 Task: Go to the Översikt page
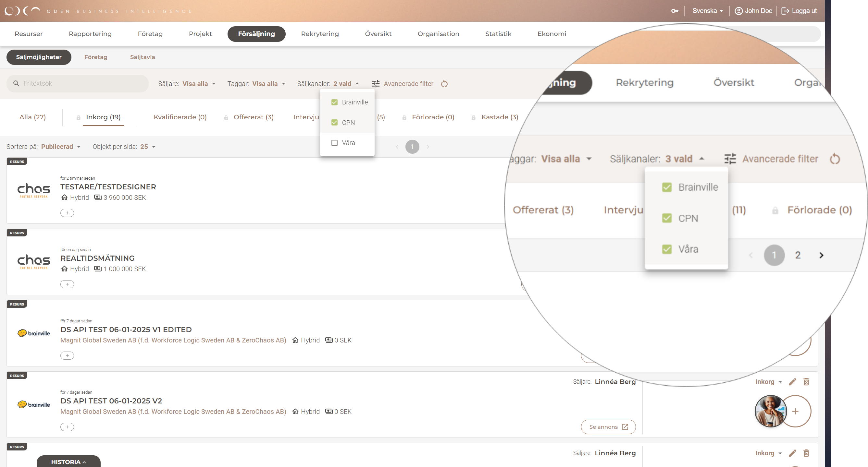click(378, 34)
